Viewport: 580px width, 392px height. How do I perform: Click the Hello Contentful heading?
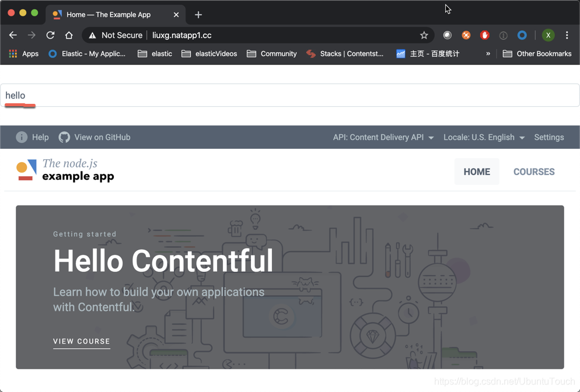[163, 261]
